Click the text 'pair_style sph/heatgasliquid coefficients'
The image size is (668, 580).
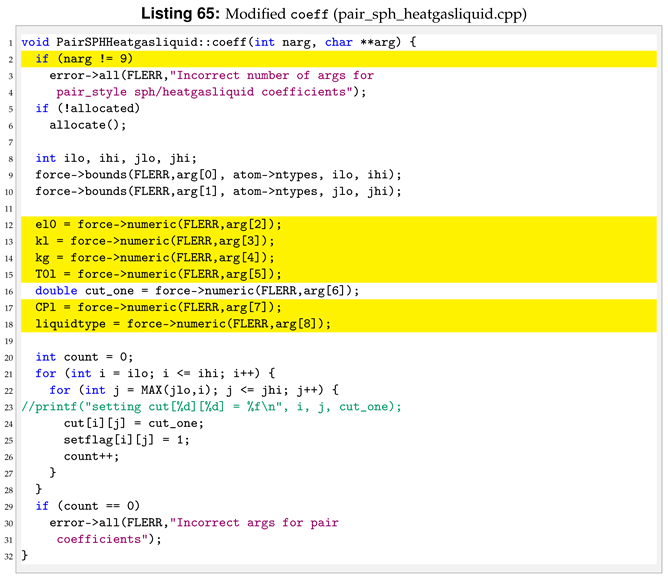(x=204, y=92)
